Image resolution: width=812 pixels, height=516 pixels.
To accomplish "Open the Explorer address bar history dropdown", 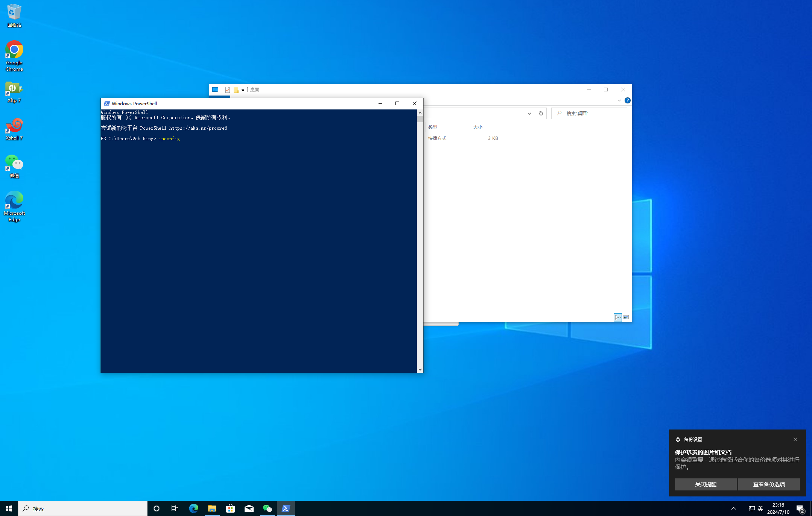I will point(529,113).
